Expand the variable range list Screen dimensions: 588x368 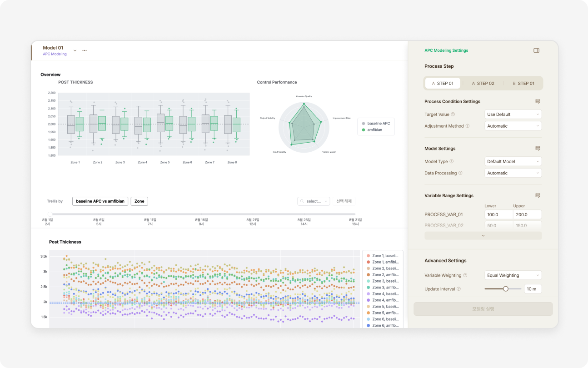pyautogui.click(x=483, y=236)
